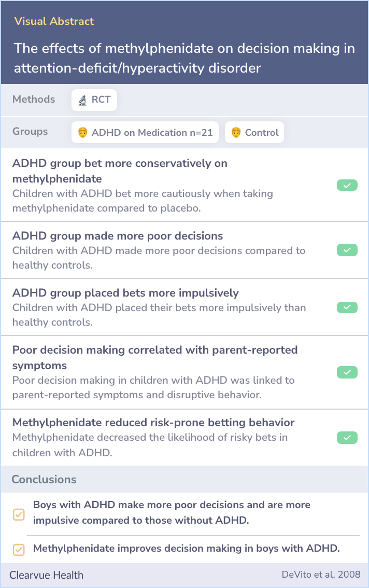Click the green check badge for conservative betting finding
Image resolution: width=369 pixels, height=588 pixels.
click(347, 185)
